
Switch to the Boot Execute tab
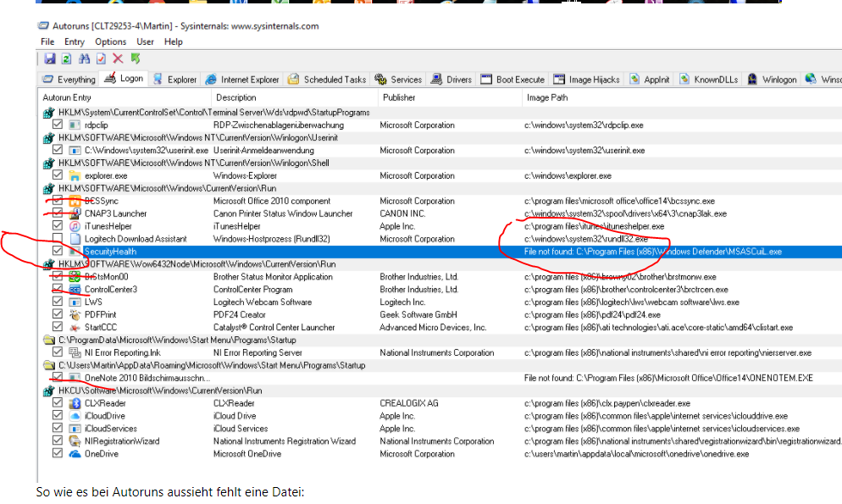[512, 80]
